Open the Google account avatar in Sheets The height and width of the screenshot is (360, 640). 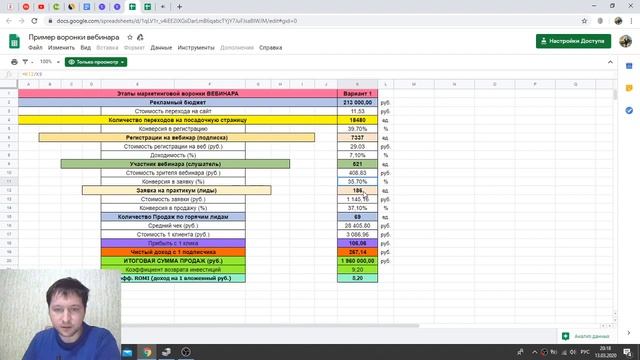click(625, 41)
